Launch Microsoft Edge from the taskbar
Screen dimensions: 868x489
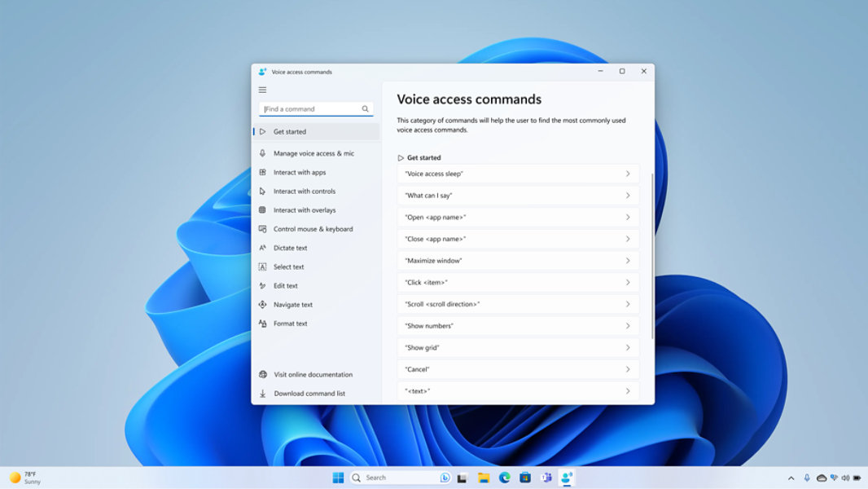pyautogui.click(x=504, y=478)
